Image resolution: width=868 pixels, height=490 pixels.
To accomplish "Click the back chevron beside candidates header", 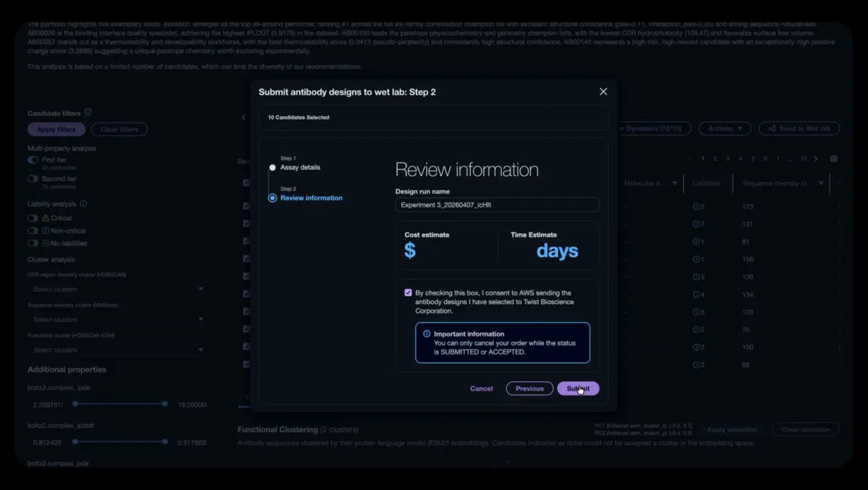I will [244, 117].
